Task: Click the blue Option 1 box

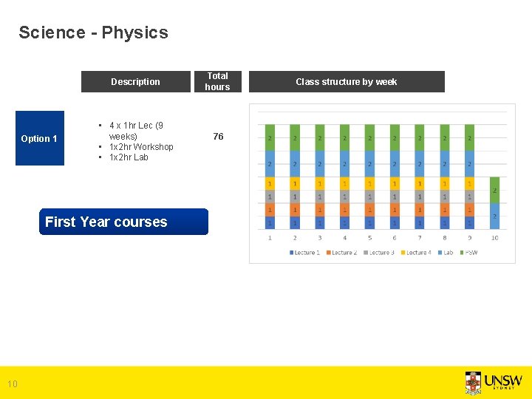Action: (40, 138)
